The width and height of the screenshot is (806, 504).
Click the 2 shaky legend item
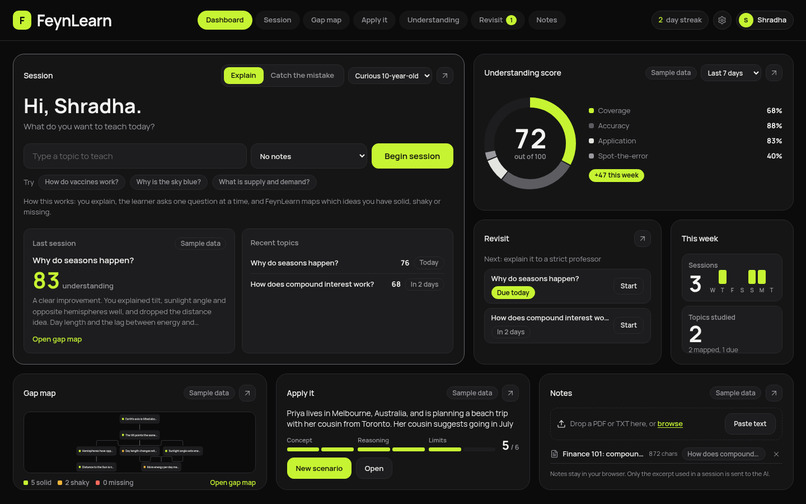click(x=73, y=483)
